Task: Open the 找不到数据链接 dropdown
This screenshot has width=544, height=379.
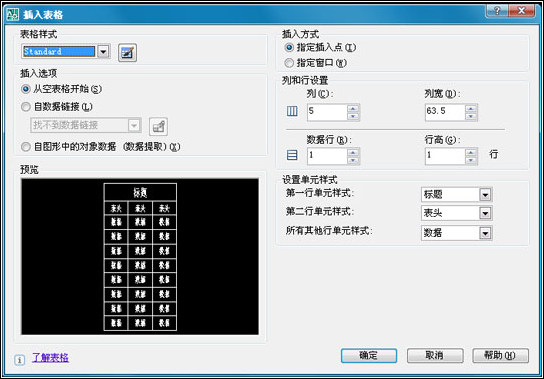Action: (134, 125)
